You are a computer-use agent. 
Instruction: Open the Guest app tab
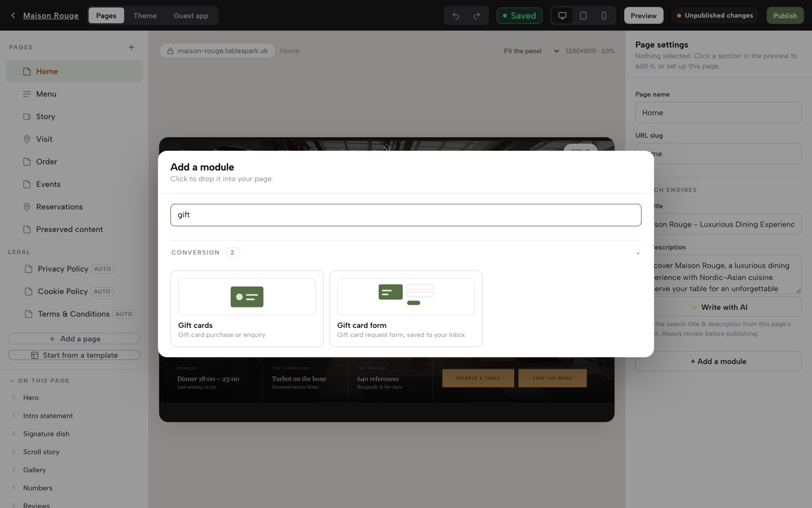[x=191, y=16]
